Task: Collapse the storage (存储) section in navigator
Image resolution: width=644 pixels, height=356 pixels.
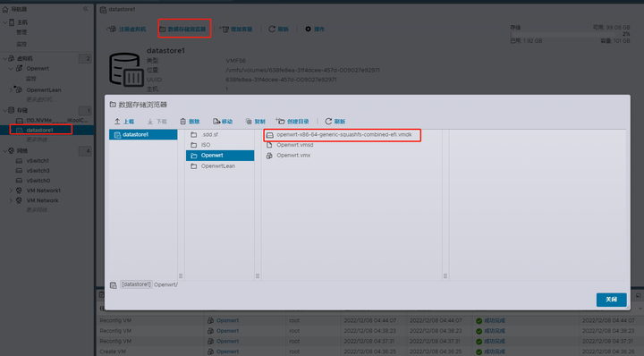Action: click(x=5, y=110)
